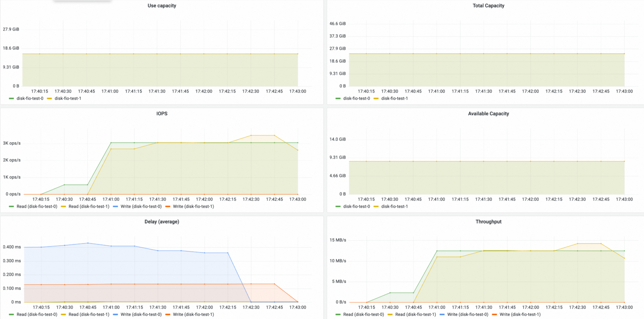Click yellow swatch for disk-fio-test-1 in Total Capacity
The image size is (644, 319).
click(376, 98)
